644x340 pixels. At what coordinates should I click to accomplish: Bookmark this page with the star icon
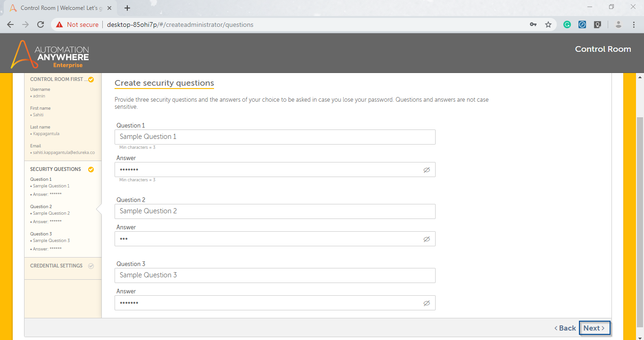pos(548,24)
